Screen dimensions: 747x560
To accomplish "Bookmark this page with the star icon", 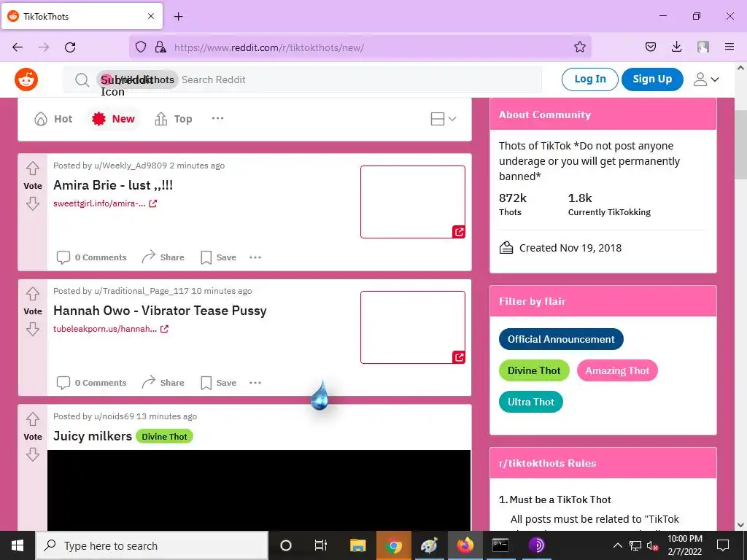I will [x=580, y=47].
